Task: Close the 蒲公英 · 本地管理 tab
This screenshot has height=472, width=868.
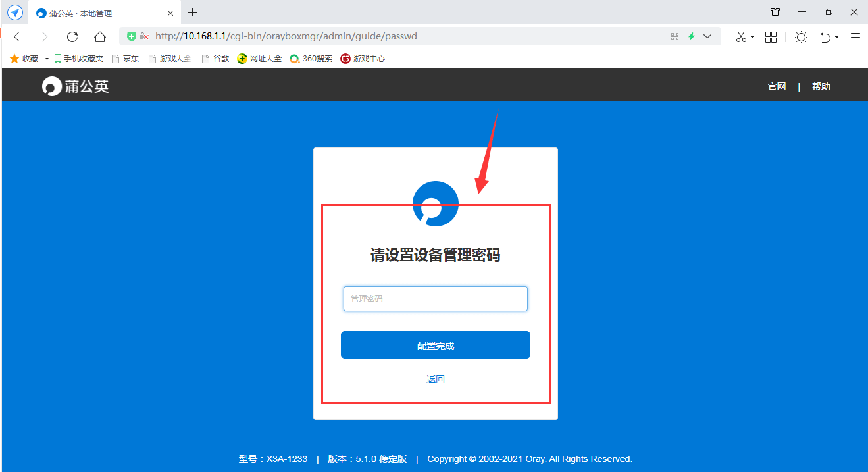Action: click(x=170, y=13)
